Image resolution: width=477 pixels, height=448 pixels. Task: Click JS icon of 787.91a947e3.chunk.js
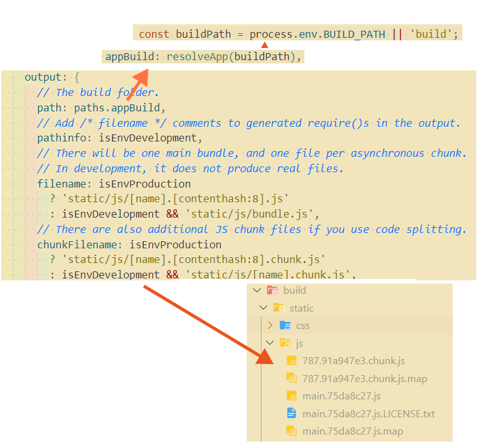click(292, 360)
